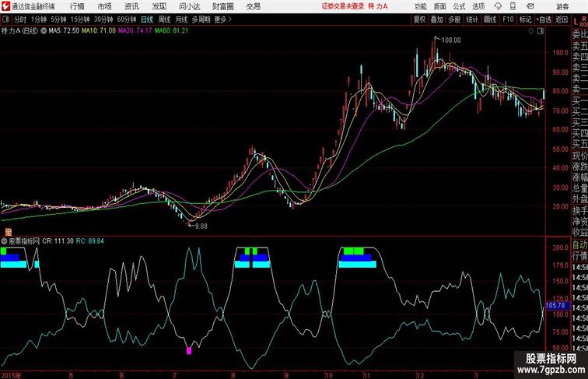Select the 15分钟 period
This screenshot has height=379, width=588.
pyautogui.click(x=80, y=19)
